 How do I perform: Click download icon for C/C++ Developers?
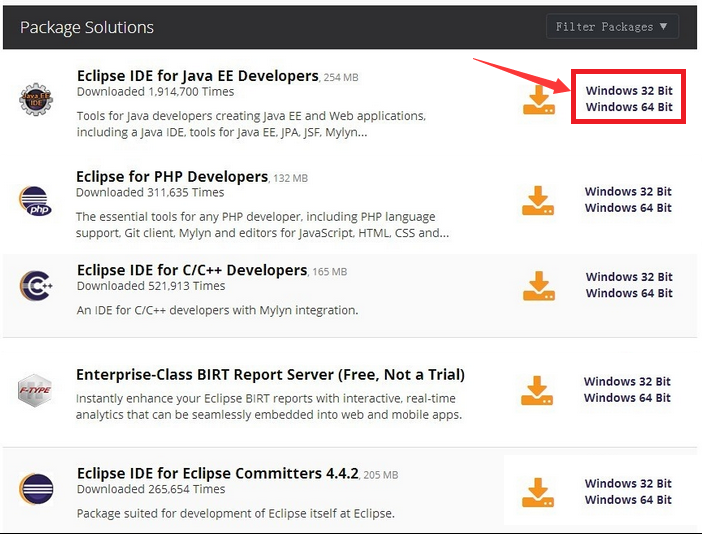[x=539, y=286]
